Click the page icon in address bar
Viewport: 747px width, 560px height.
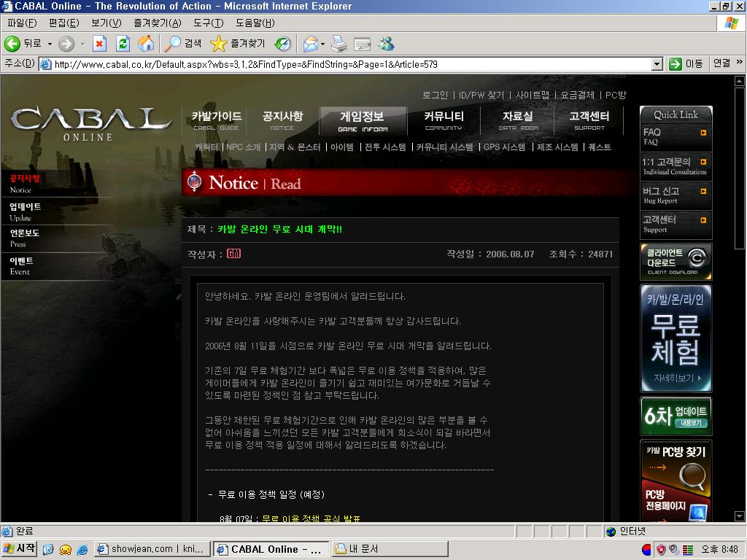[46, 64]
